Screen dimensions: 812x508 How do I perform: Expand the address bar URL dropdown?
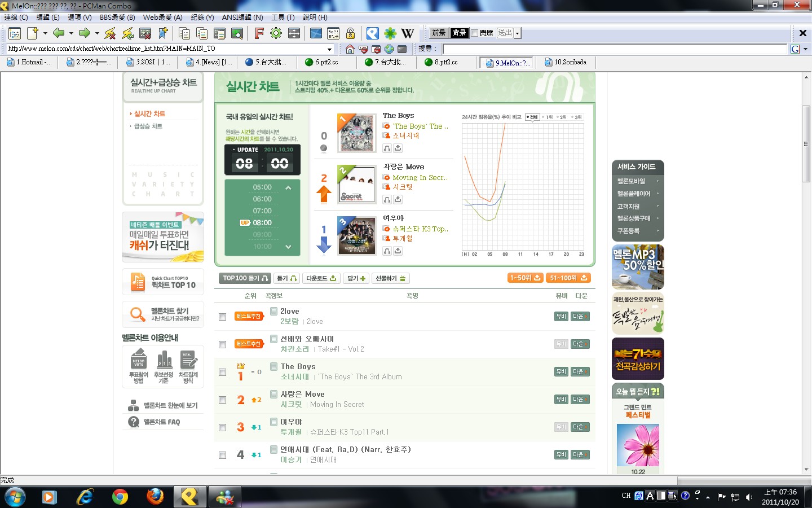[330, 49]
